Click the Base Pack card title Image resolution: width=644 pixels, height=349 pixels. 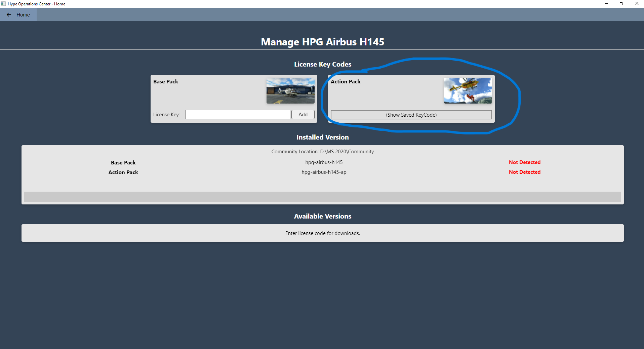[166, 82]
